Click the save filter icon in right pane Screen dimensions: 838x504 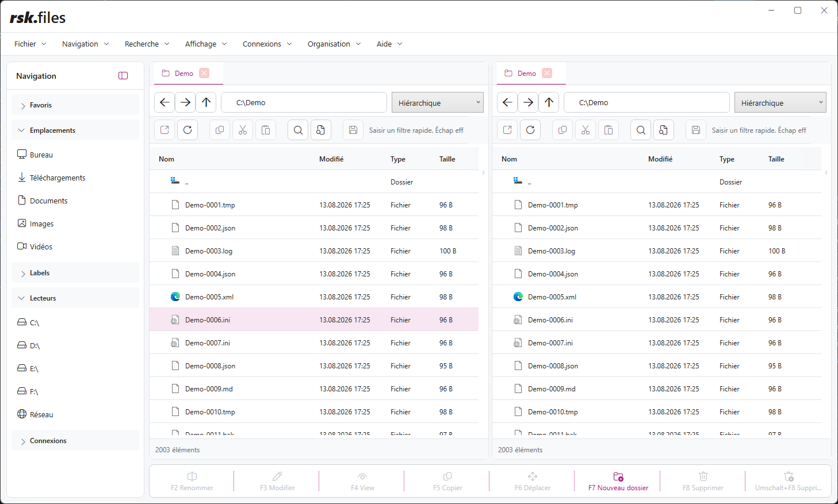(696, 130)
